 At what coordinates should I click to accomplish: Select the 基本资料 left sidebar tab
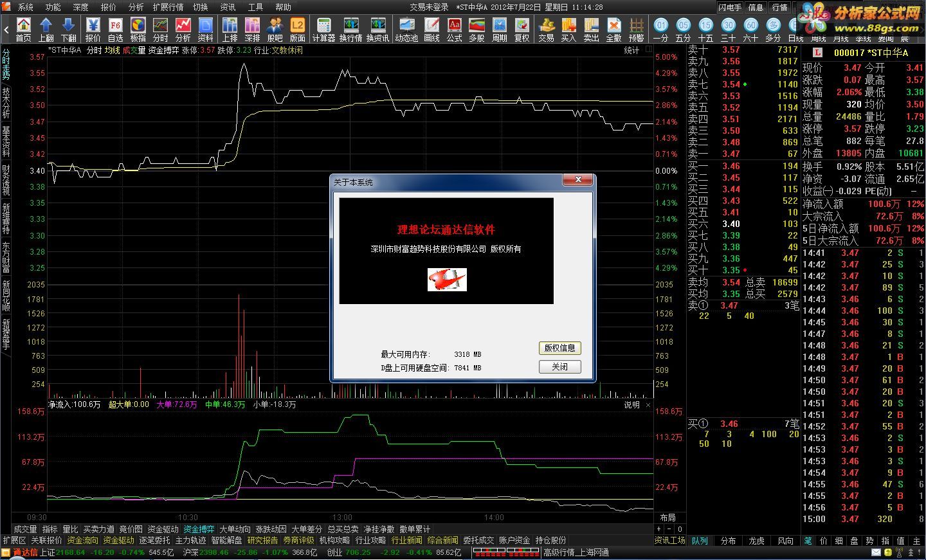6,141
